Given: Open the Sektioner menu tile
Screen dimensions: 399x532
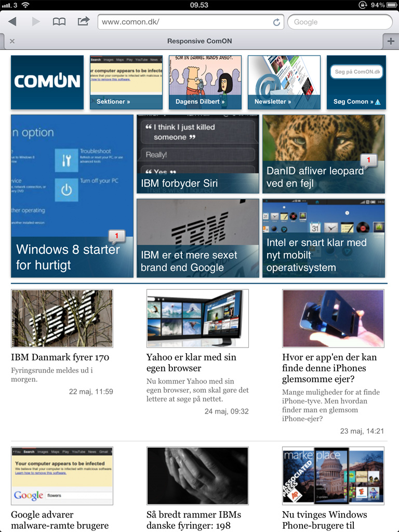Looking at the screenshot, I should pos(126,82).
